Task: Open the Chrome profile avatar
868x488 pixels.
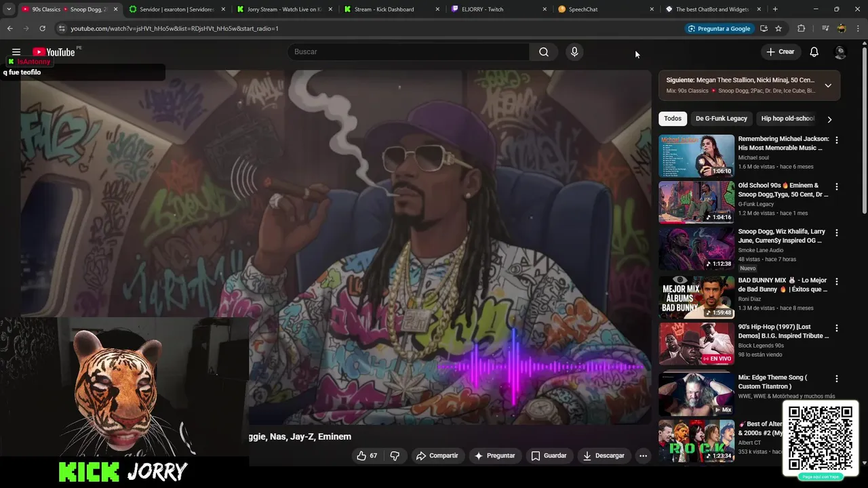Action: point(842,28)
